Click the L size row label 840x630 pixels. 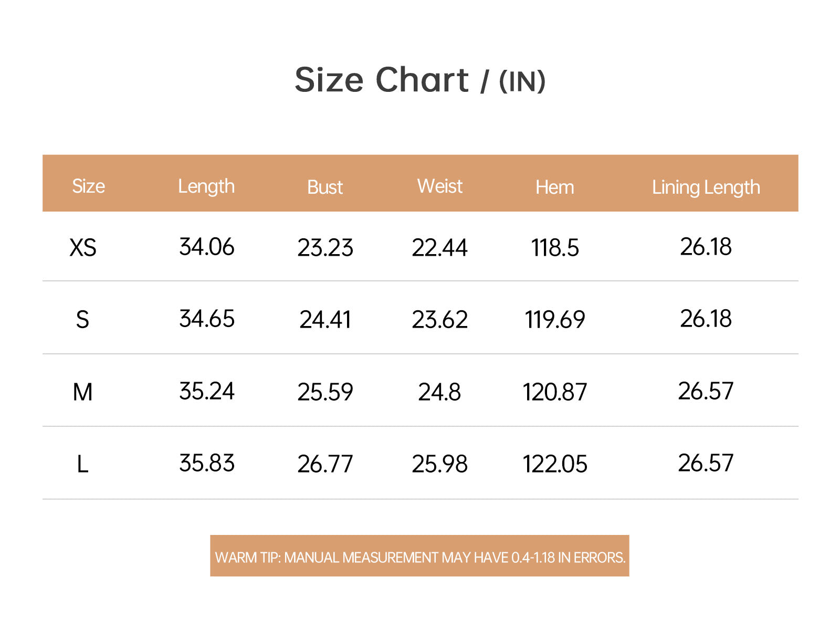pos(82,465)
